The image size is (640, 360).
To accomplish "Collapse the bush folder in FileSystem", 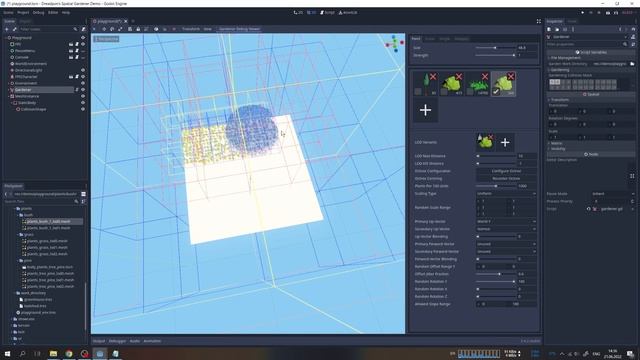I will 18,215.
